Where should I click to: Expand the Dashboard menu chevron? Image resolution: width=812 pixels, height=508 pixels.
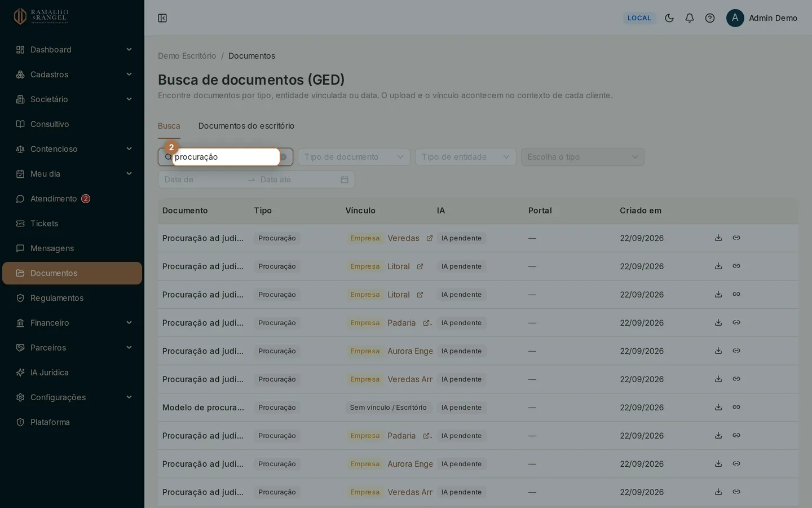click(x=129, y=50)
